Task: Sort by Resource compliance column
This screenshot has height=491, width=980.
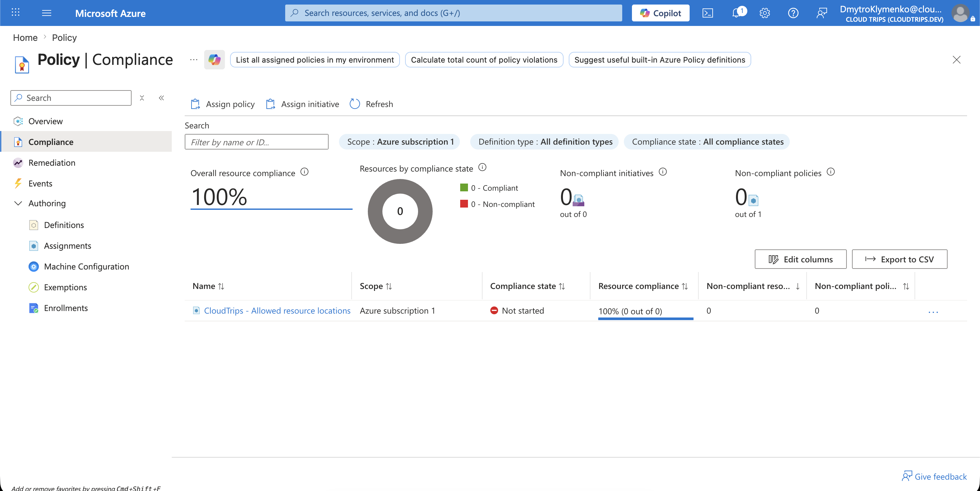Action: click(x=643, y=286)
